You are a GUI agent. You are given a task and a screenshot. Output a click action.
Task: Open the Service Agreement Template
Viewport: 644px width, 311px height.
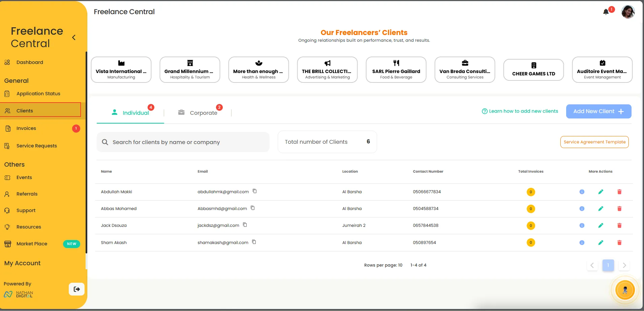coord(594,142)
